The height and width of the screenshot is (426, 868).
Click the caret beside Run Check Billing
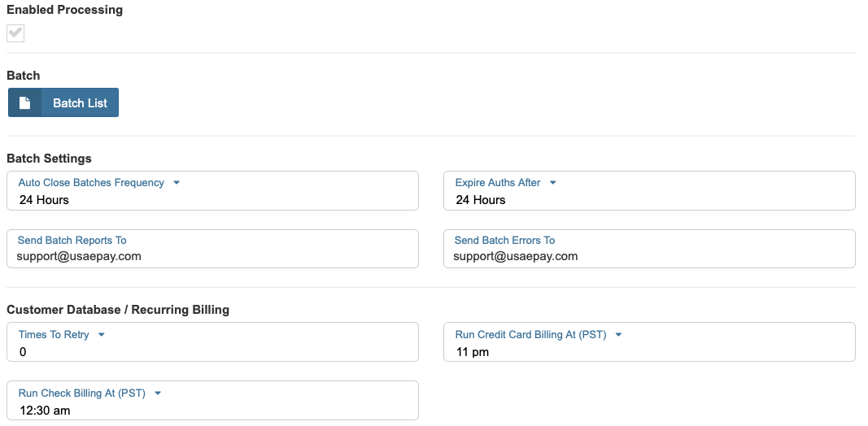click(x=158, y=393)
